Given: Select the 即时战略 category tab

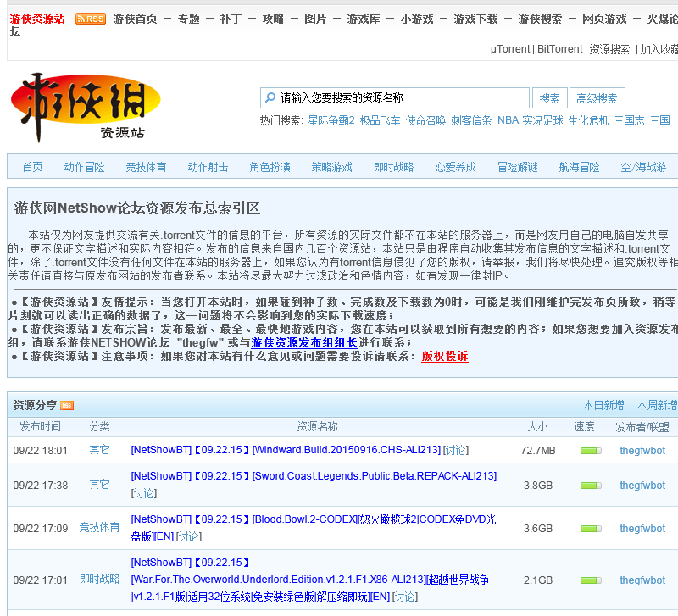Looking at the screenshot, I should pyautogui.click(x=394, y=167).
